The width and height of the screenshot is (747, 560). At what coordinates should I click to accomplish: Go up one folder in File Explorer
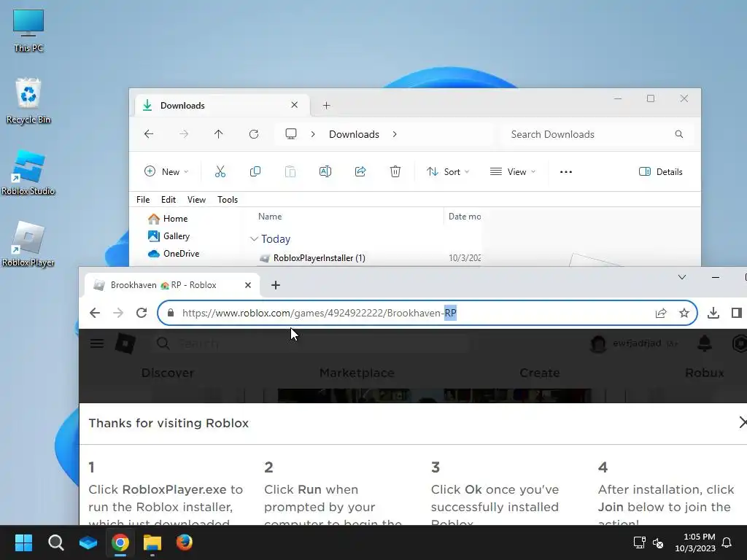219,134
